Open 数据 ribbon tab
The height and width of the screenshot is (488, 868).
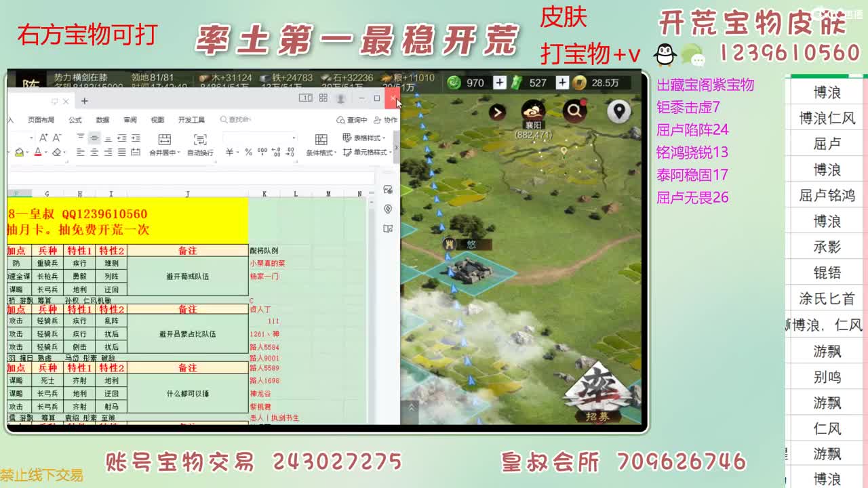click(x=102, y=120)
